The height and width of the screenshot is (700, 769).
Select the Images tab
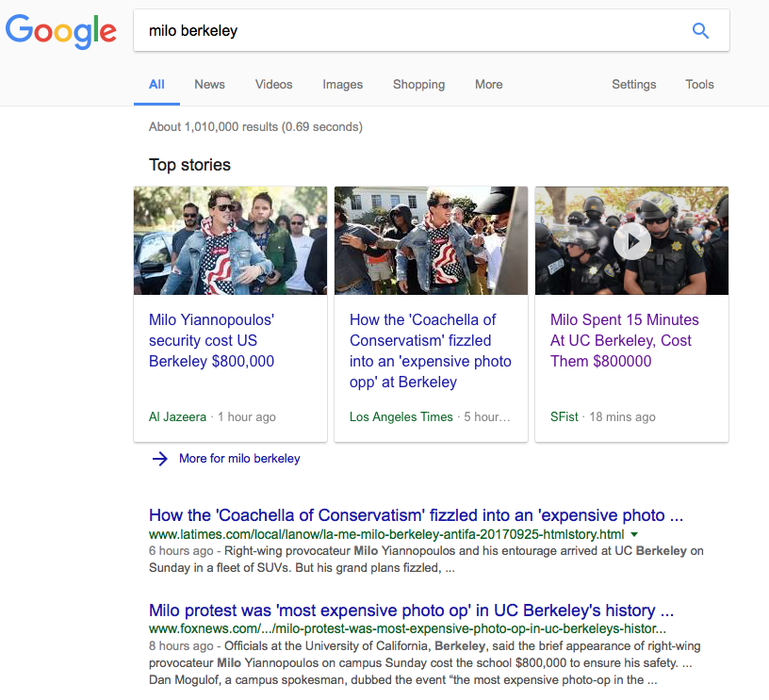(342, 84)
